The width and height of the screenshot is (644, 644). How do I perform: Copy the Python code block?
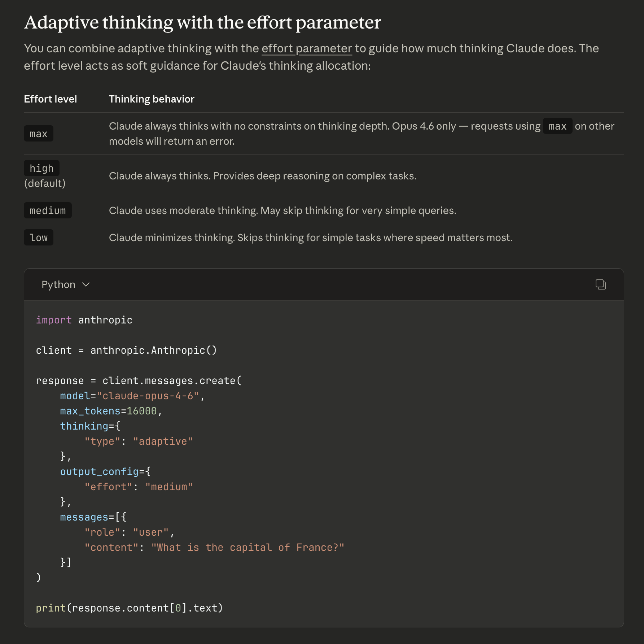coord(600,284)
